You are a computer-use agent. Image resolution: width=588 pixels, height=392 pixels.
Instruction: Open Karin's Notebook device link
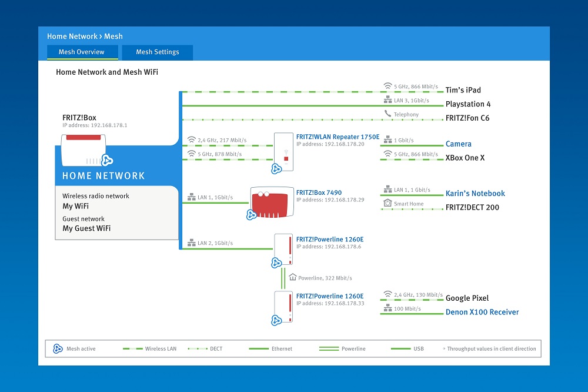point(475,193)
